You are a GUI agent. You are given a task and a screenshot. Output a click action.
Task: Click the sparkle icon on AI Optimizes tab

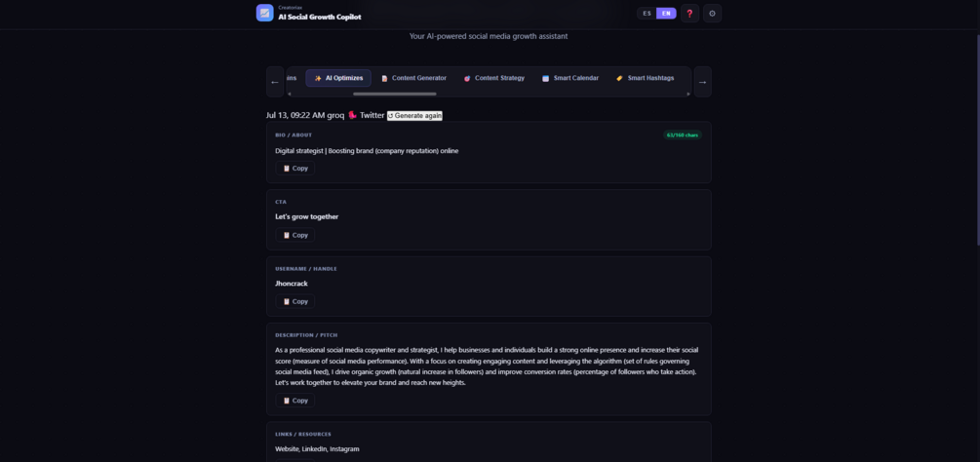pos(318,78)
